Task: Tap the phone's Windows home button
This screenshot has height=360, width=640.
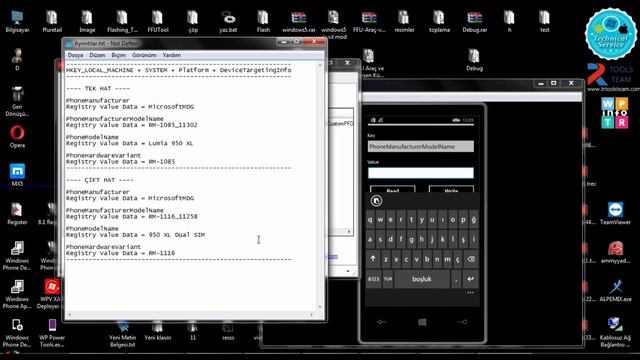Action: 422,322
